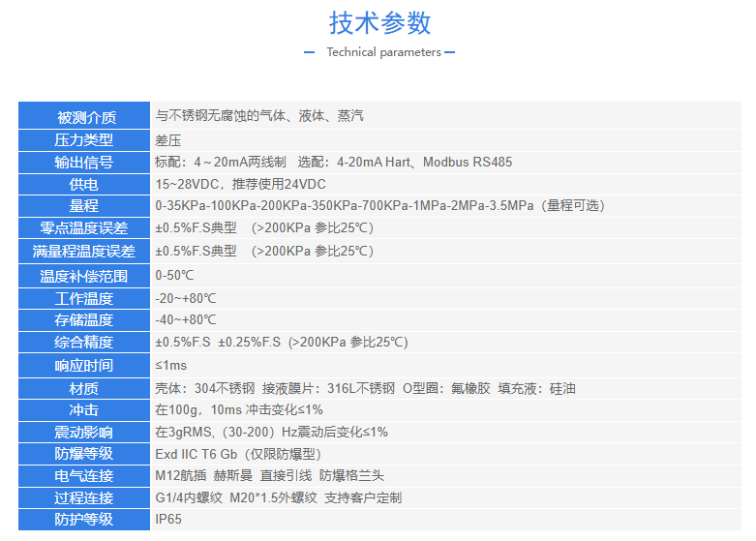Select the ≤1ms response time value
The image size is (756, 541).
point(171,365)
